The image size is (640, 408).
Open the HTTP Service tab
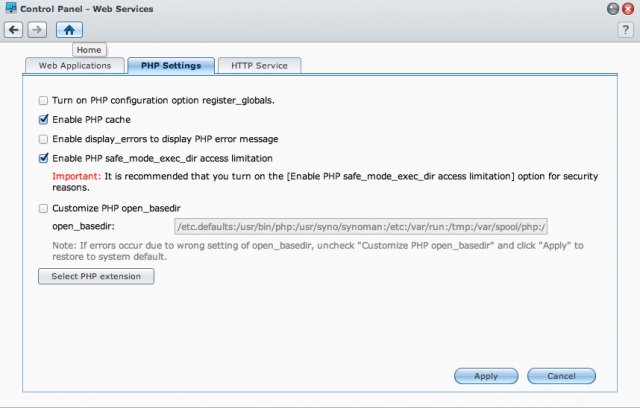260,66
